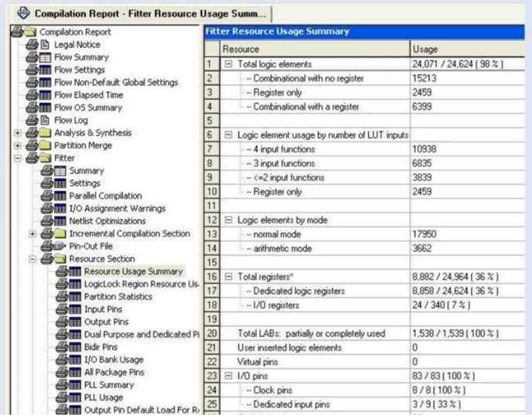Click the Output Pins table icon
Viewport: 532px width, 417px height.
click(x=75, y=322)
